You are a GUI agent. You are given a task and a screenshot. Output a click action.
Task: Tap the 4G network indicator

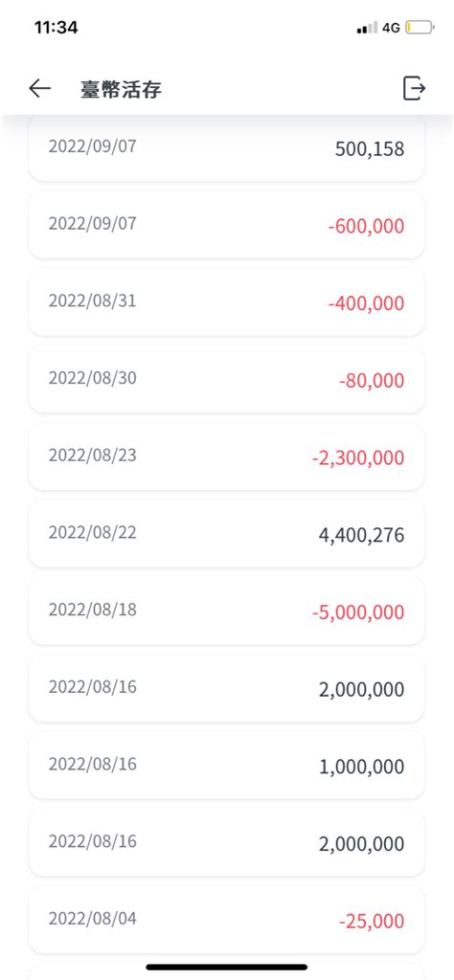tap(391, 28)
